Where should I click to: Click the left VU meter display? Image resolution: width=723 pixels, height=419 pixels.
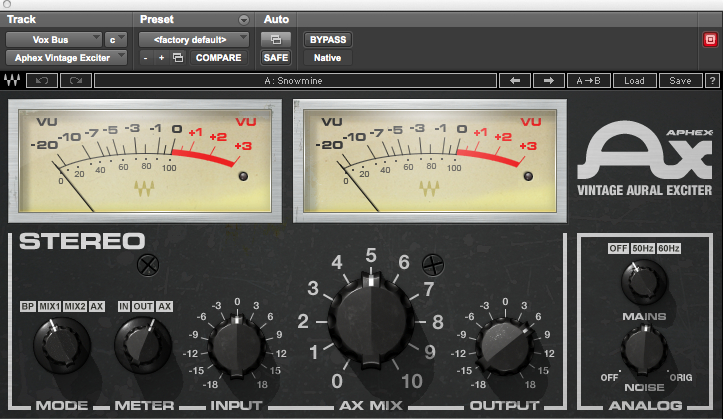[x=145, y=161]
